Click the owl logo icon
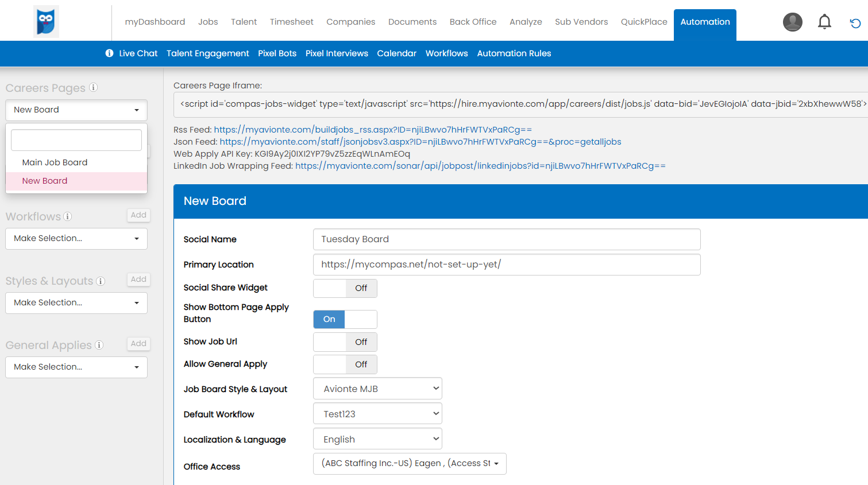The width and height of the screenshot is (868, 485). 46,22
